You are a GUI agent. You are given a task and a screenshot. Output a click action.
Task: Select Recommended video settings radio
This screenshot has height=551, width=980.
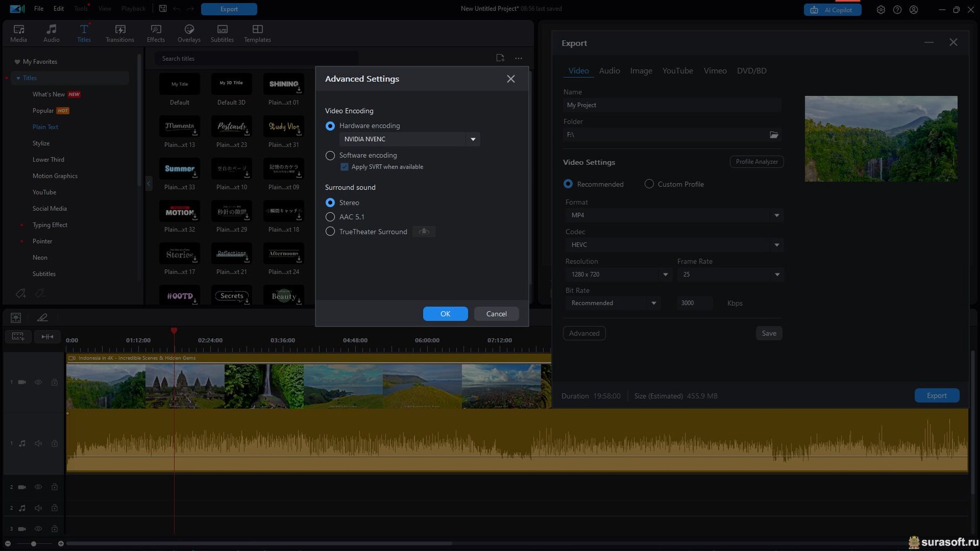(568, 184)
